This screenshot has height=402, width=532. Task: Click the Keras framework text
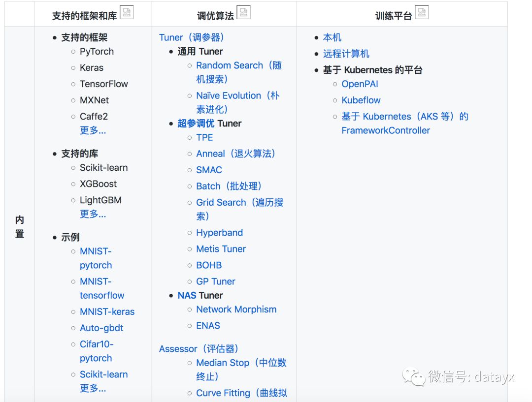(x=92, y=67)
